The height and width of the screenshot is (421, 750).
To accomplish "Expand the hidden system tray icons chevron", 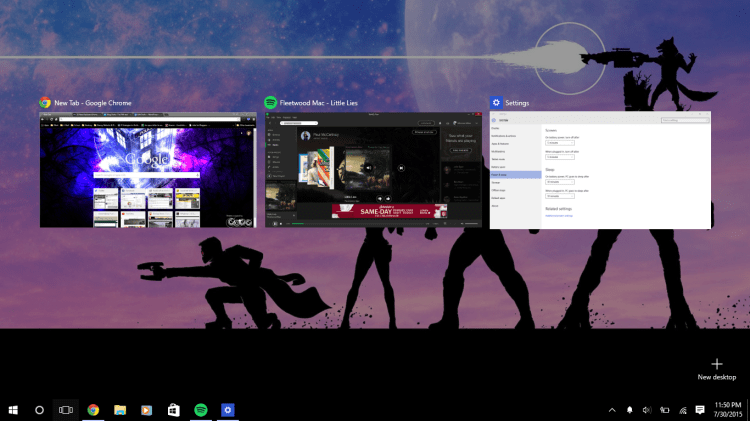I will point(612,410).
